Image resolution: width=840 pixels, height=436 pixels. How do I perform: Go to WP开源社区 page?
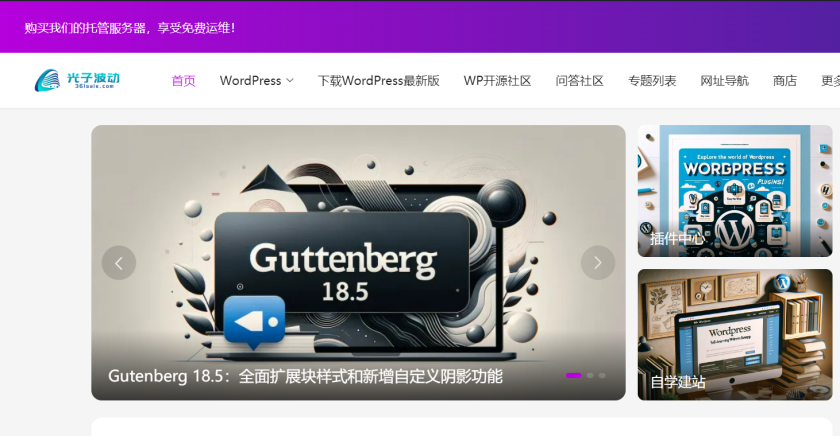[497, 81]
